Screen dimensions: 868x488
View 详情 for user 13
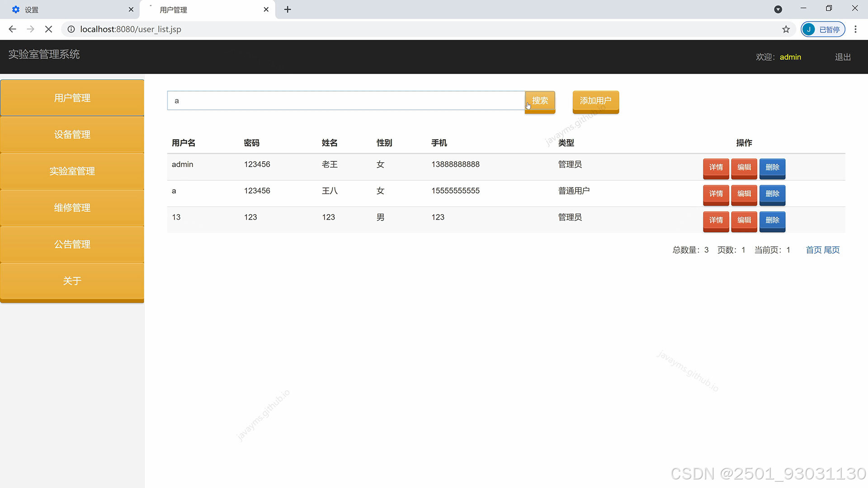coord(716,221)
